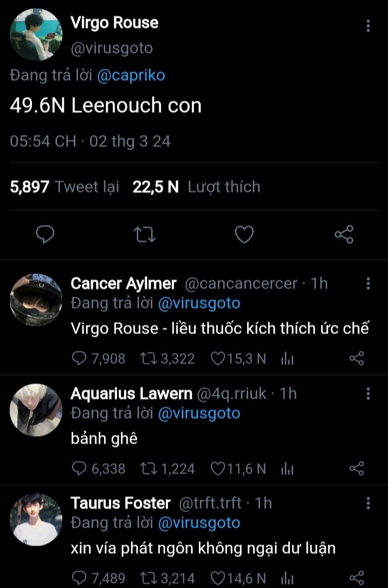This screenshot has height=588, width=388.
Task: Reply to Taurus Foster's comment
Action: 79,578
